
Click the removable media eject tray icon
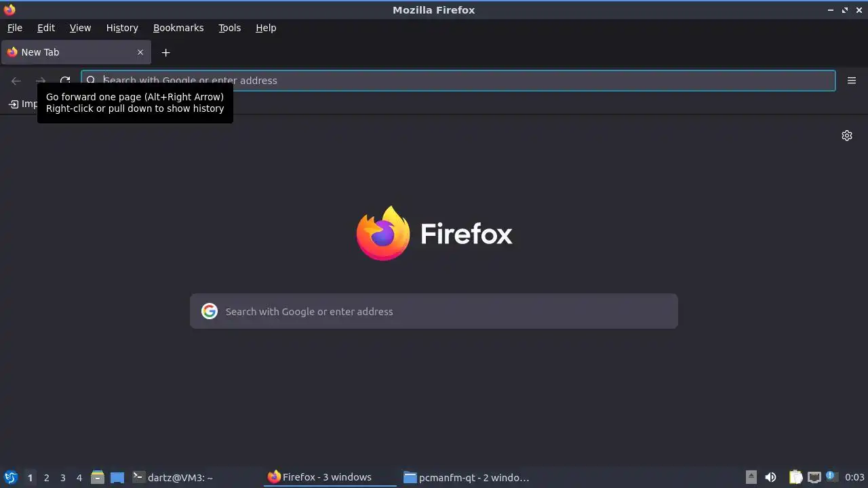[751, 478]
